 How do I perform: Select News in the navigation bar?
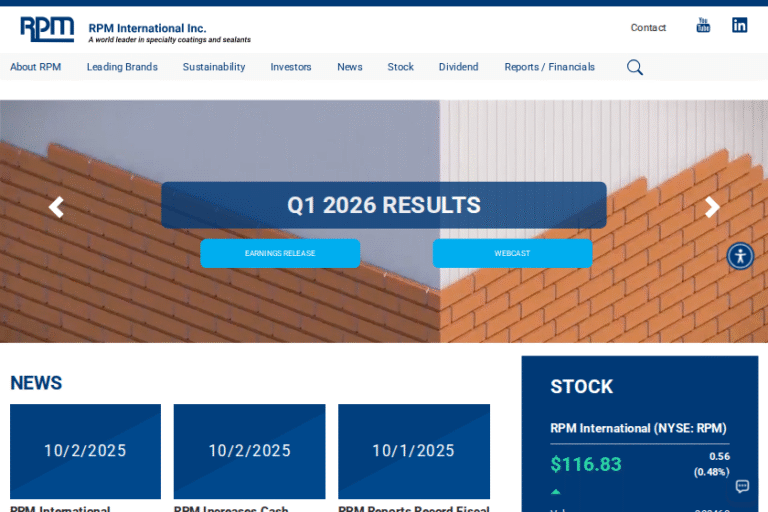350,67
